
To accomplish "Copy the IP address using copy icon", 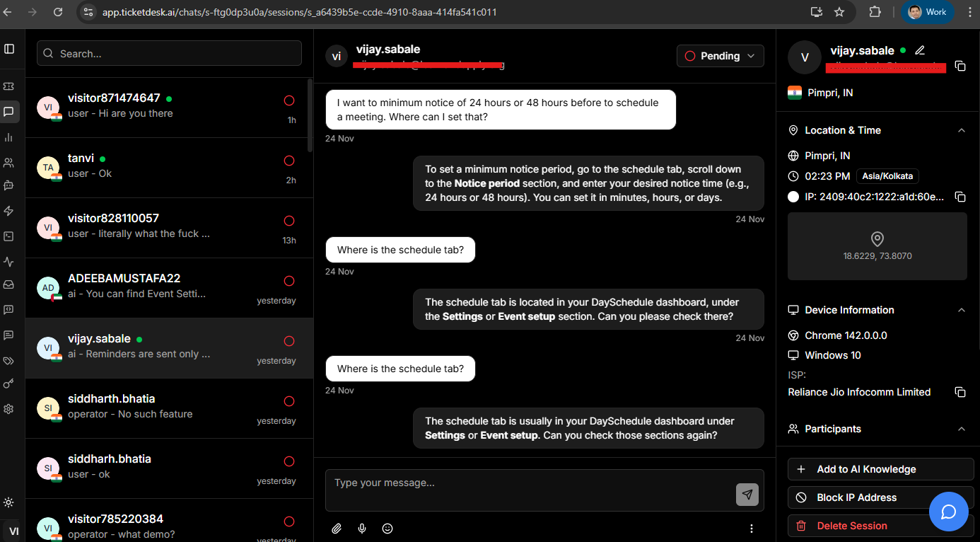I will click(x=960, y=197).
